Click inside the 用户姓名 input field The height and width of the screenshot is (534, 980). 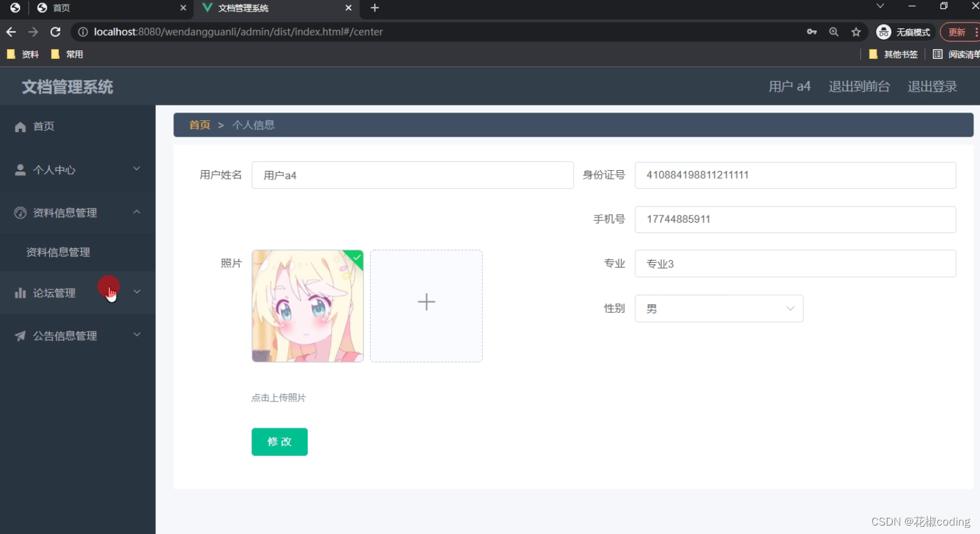click(x=412, y=175)
